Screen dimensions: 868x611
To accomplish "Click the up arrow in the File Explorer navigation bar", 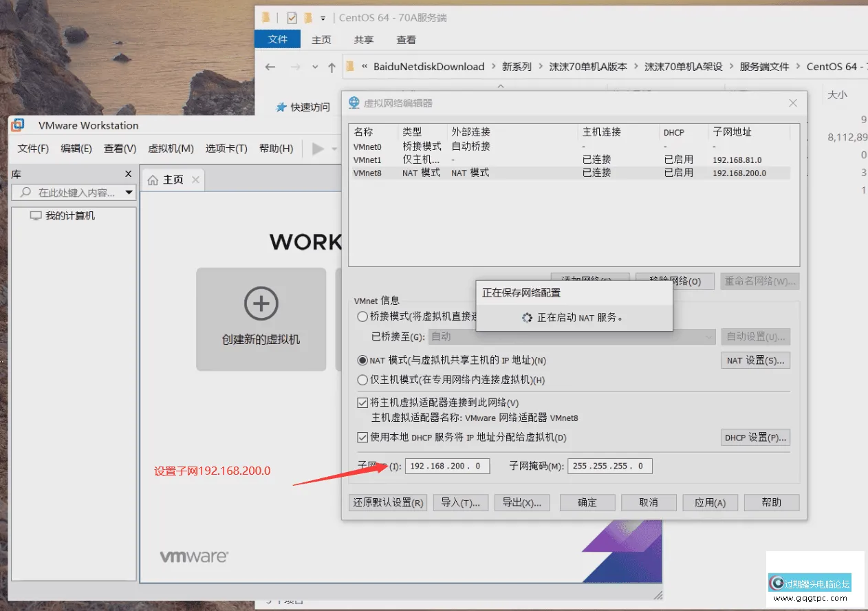I will click(332, 67).
